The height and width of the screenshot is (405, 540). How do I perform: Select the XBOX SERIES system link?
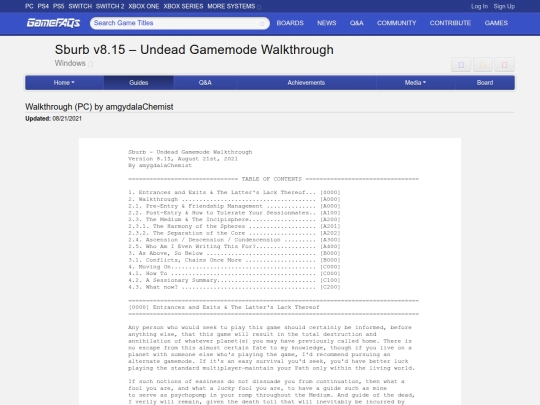(183, 6)
